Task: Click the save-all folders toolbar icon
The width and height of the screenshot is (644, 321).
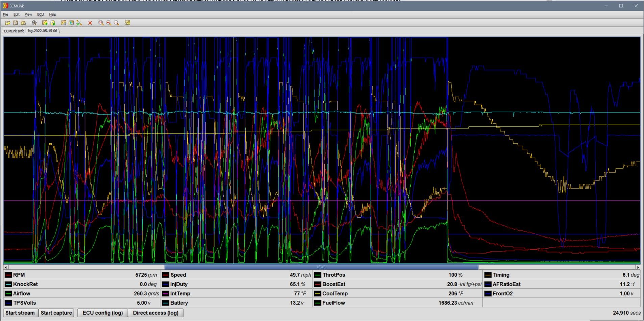Action: (23, 23)
